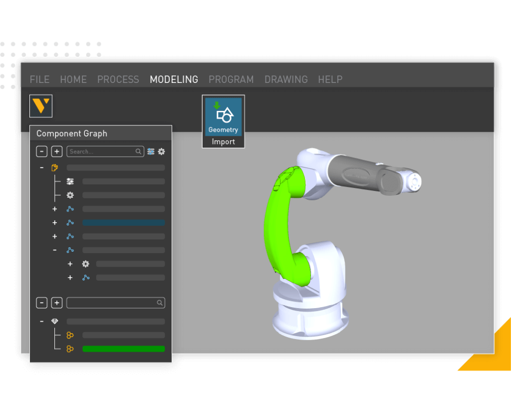The image size is (511, 420).
Task: Select the diamond feature root icon
Action: coord(55,322)
